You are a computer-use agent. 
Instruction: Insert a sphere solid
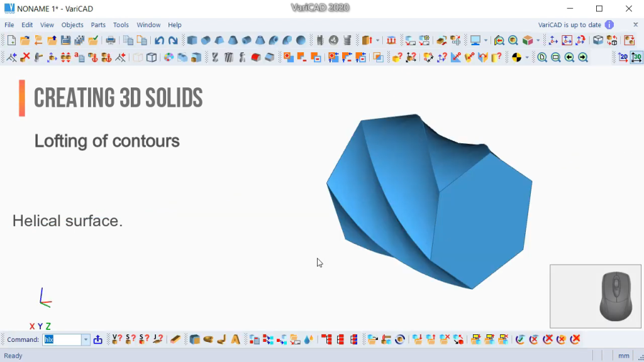[301, 40]
